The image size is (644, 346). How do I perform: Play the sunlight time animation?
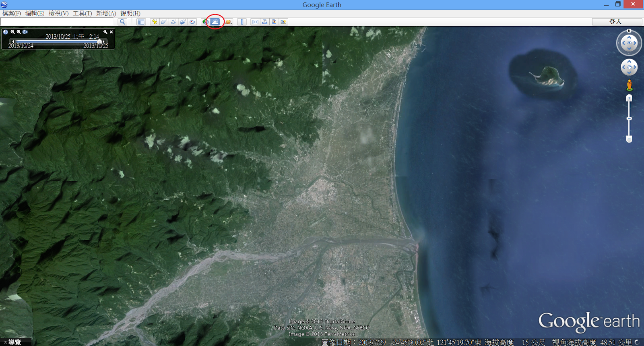(x=25, y=32)
